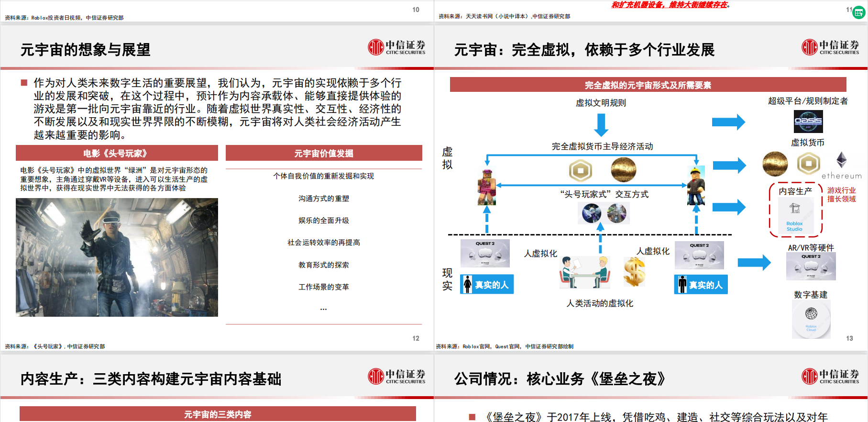Click CITIC Securities logo on 完全虚拟 slide
Image resolution: width=868 pixels, height=422 pixels.
click(830, 47)
